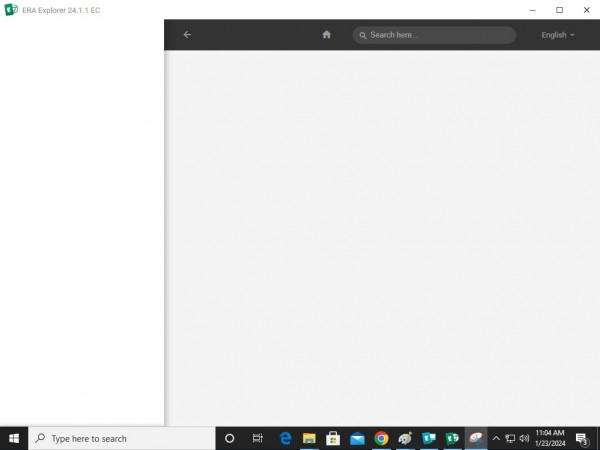Screen dimensions: 600x450
Task: Expand the system tray hidden icons chevron
Action: click(x=496, y=438)
